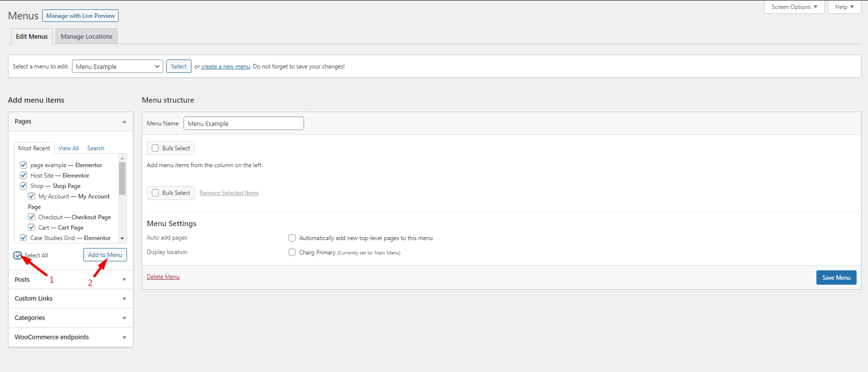868x372 pixels.
Task: Click the Menu Name text field
Action: tap(244, 124)
